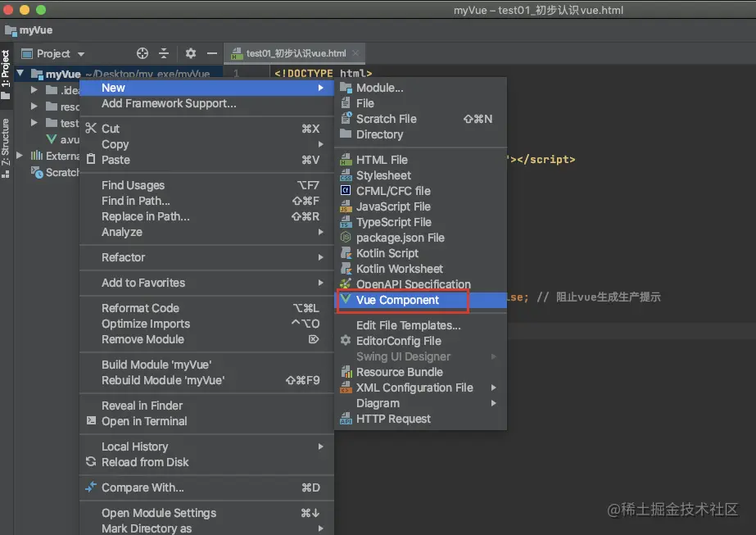The height and width of the screenshot is (535, 756).
Task: Collapse the myVue root folder
Action: point(20,74)
